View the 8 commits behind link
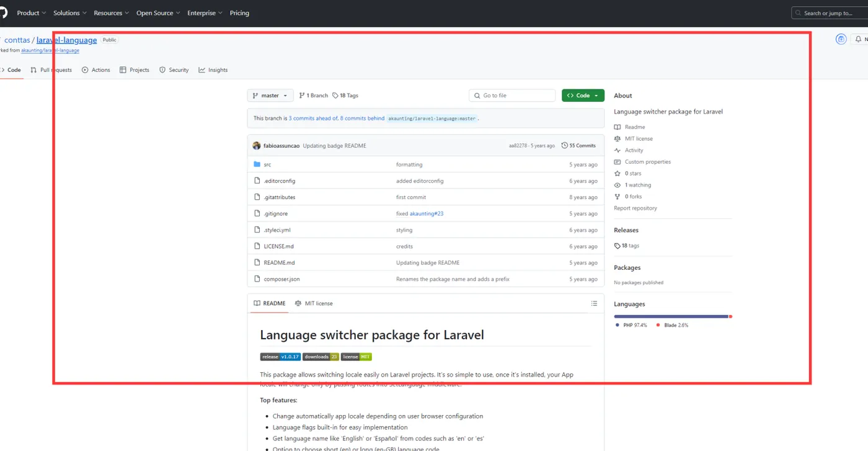Screen dimensions: 868x451 (363, 118)
